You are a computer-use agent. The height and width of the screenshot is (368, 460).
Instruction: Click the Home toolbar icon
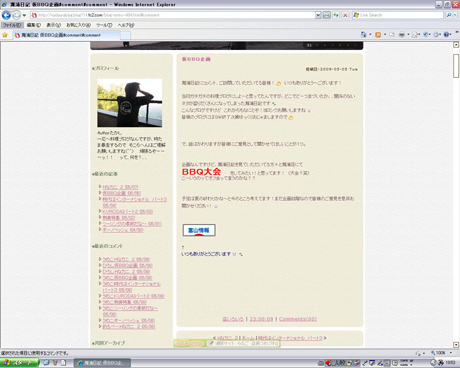click(363, 34)
